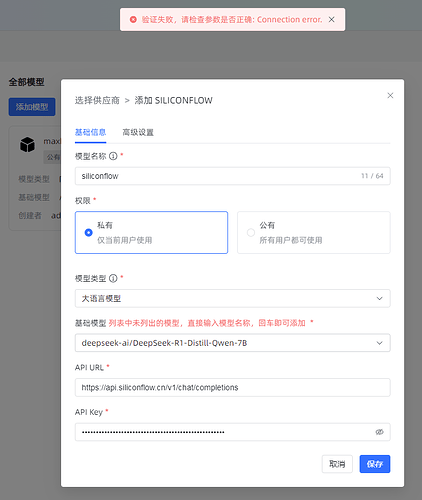Expand the 模型类型 dropdown arrow
Screen dimensions: 422x500
(379, 298)
